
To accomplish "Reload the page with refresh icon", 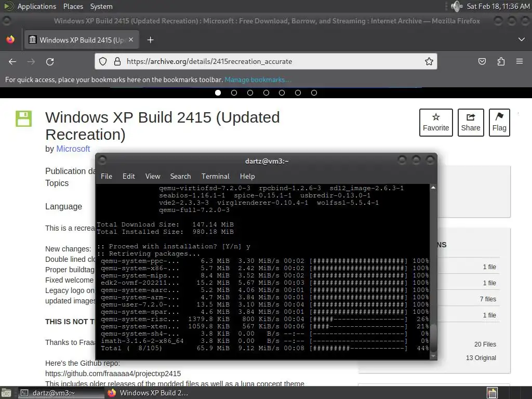I will (50, 61).
